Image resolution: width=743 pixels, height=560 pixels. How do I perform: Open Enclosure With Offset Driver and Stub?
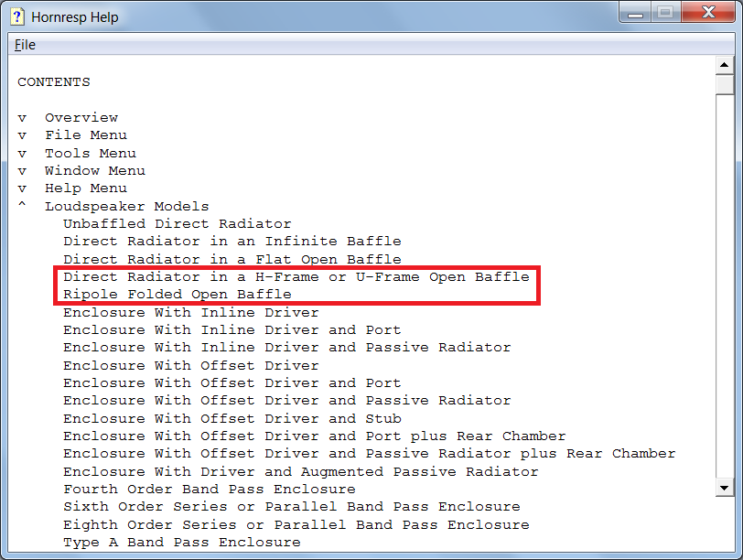coord(232,418)
